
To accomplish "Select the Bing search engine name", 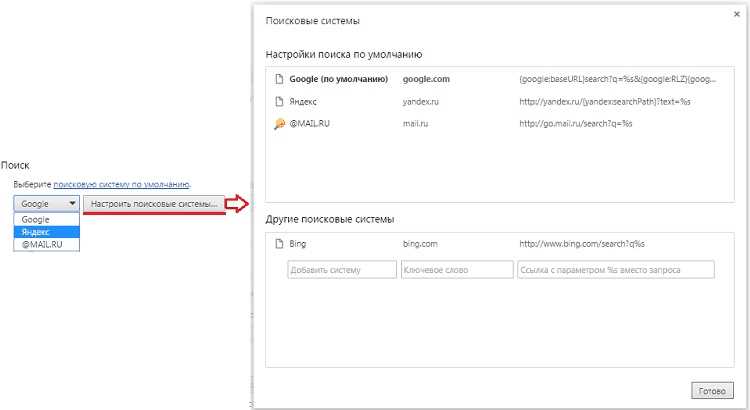I will pyautogui.click(x=298, y=244).
